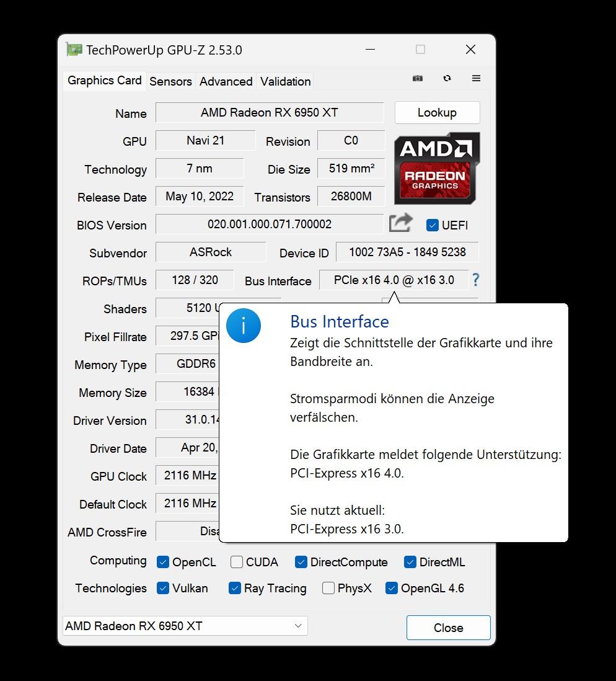Click the Revision field showing C0

351,140
